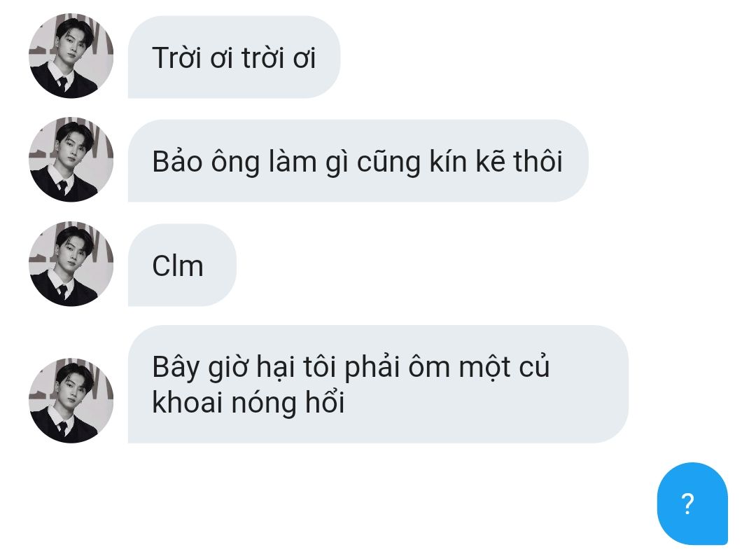Tap the 'Clm' message bubble
The height and width of the screenshot is (559, 756).
click(x=182, y=265)
